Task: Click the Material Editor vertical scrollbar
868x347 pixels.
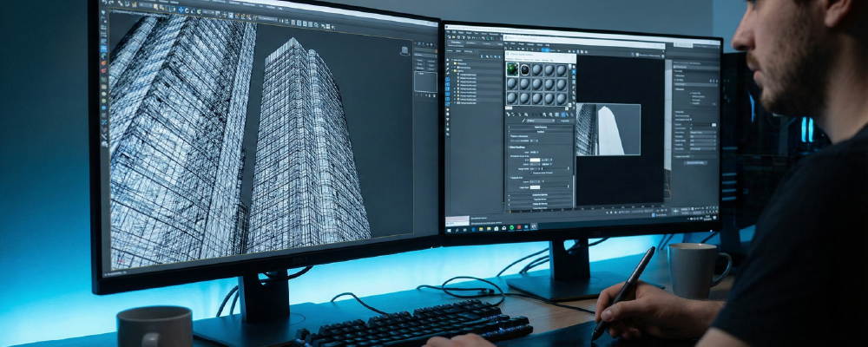Action: coord(574,191)
